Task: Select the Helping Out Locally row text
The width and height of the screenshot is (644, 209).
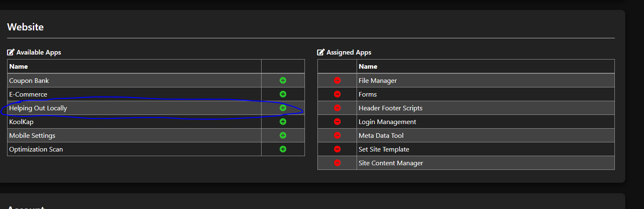Action: pyautogui.click(x=38, y=108)
